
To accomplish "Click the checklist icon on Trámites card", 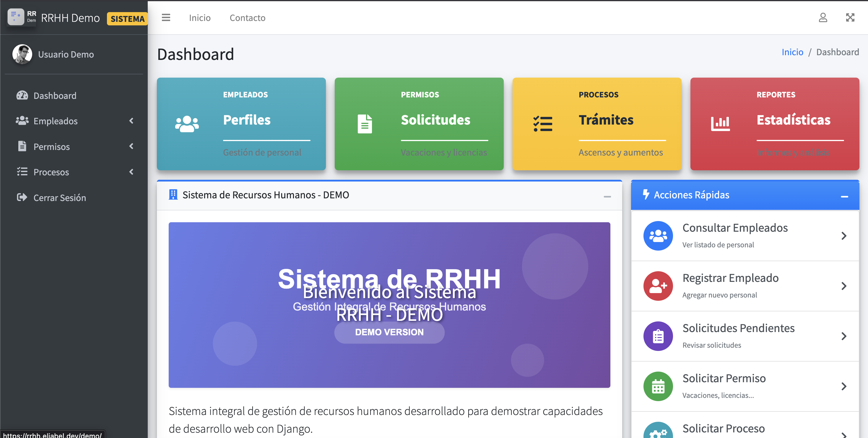I will [542, 124].
